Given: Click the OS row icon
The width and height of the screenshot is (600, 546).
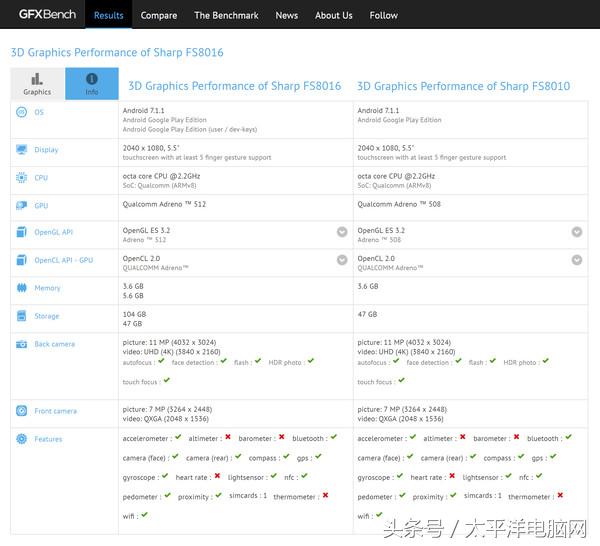Looking at the screenshot, I should pos(21,112).
